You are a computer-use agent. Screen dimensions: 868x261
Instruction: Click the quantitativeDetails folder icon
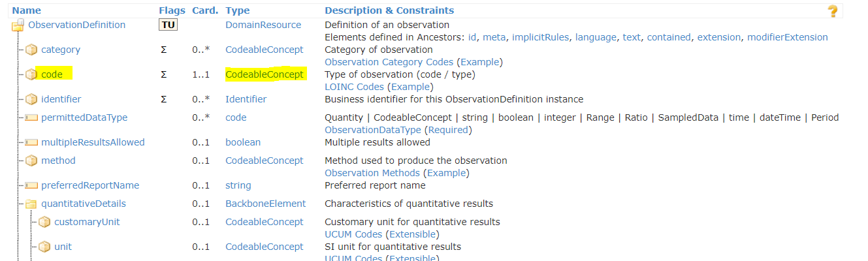(31, 204)
